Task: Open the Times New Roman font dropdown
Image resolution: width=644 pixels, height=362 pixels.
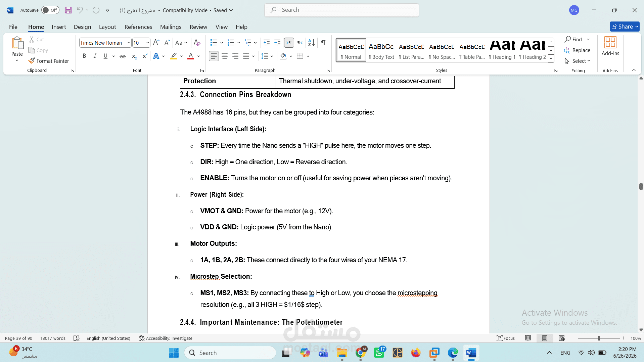Action: [x=105, y=43]
